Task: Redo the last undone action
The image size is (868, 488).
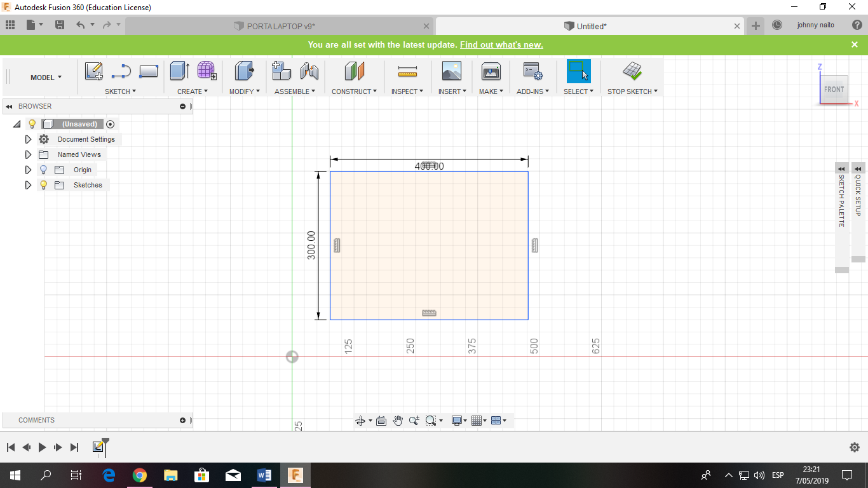Action: pyautogui.click(x=107, y=25)
